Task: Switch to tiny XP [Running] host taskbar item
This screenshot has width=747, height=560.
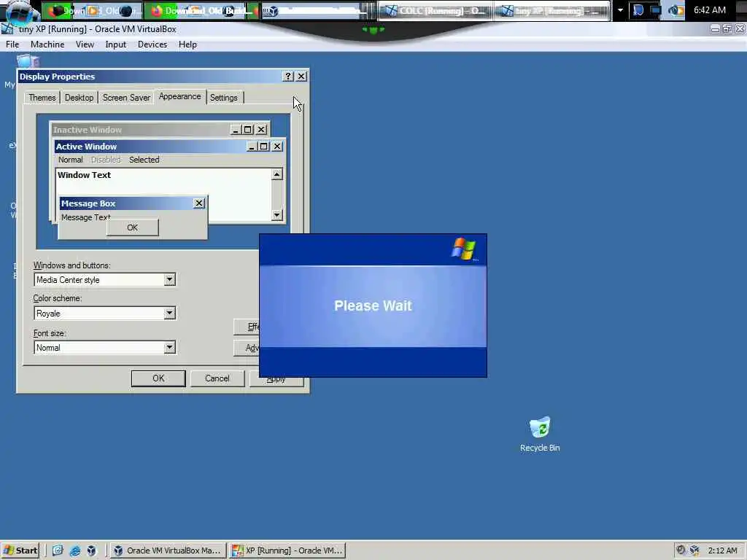Action: pyautogui.click(x=551, y=10)
